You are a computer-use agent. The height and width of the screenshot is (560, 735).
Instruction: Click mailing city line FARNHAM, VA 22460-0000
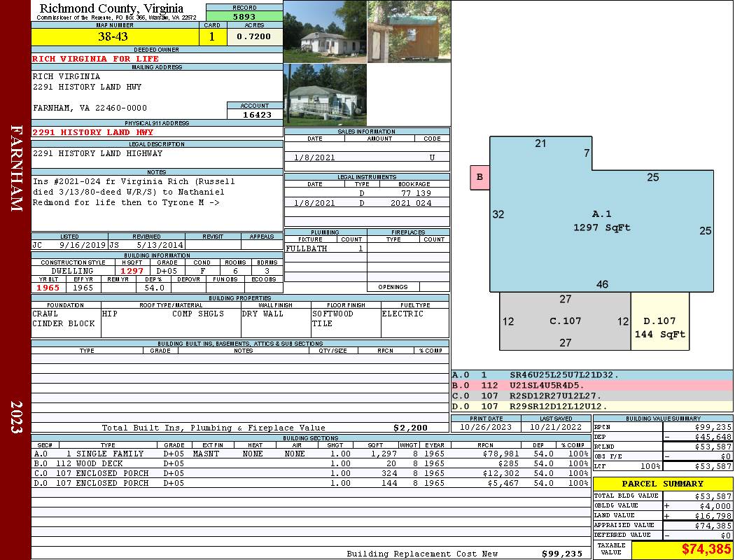tap(90, 108)
